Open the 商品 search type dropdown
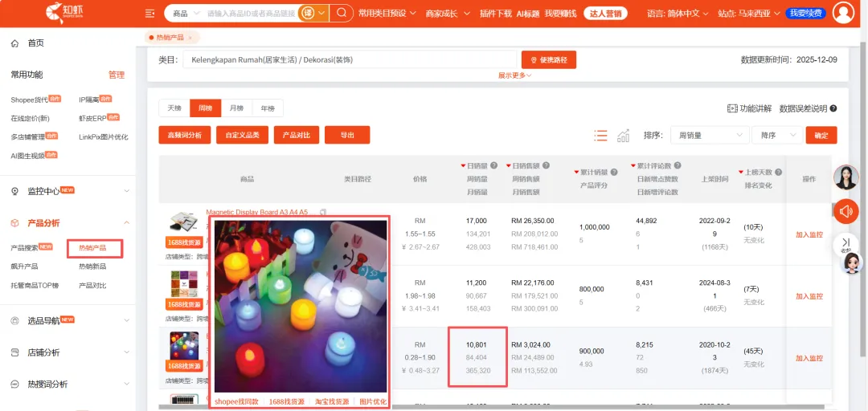The width and height of the screenshot is (868, 411). tap(185, 13)
